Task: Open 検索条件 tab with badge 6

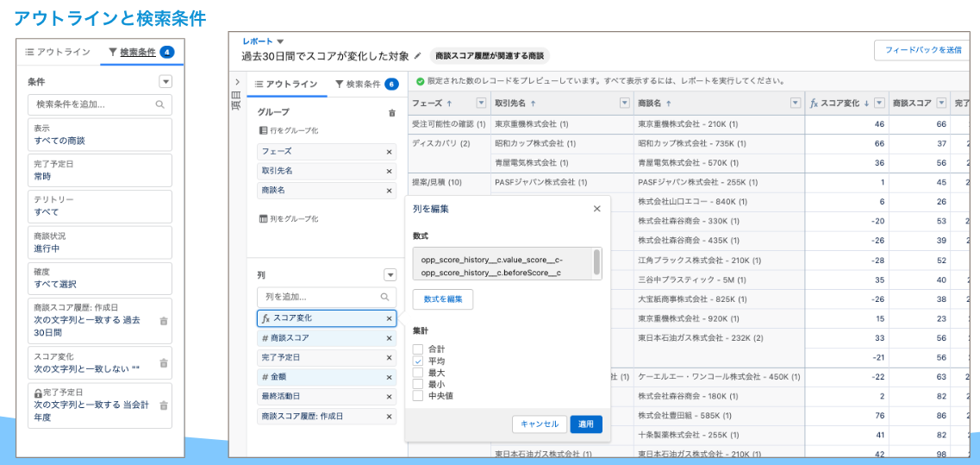Action: [366, 84]
